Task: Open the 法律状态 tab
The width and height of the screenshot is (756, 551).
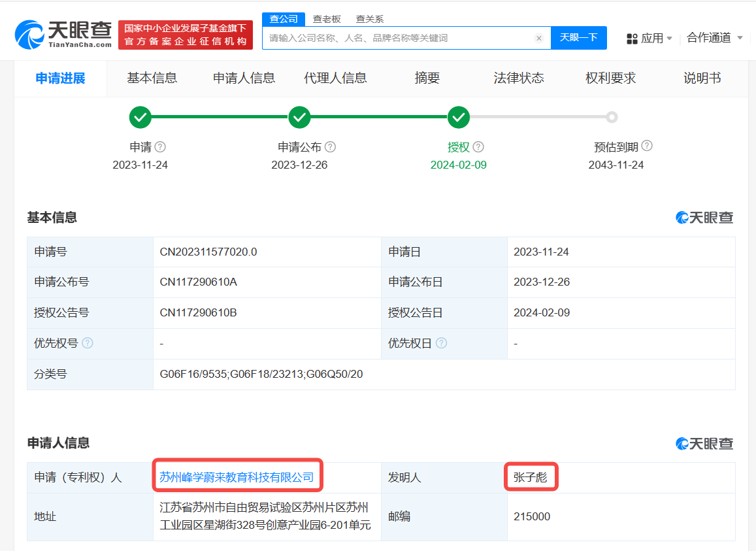Action: (518, 78)
